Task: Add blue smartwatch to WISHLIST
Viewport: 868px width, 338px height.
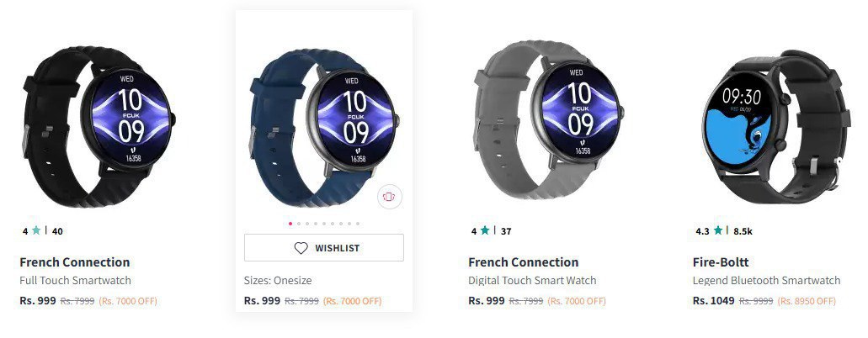Action: (324, 248)
